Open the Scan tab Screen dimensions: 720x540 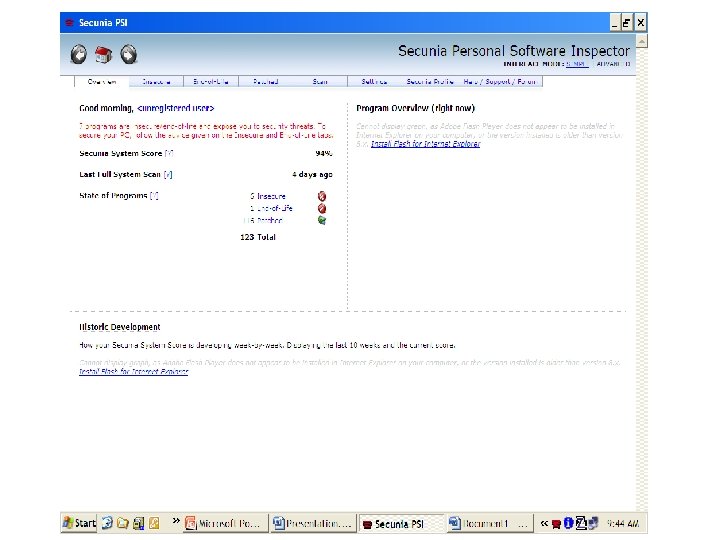[320, 82]
